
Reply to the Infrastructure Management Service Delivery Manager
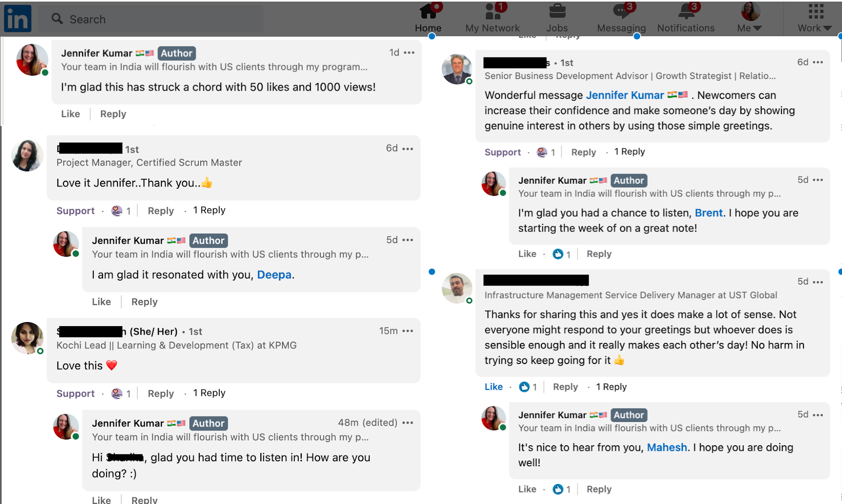click(565, 386)
